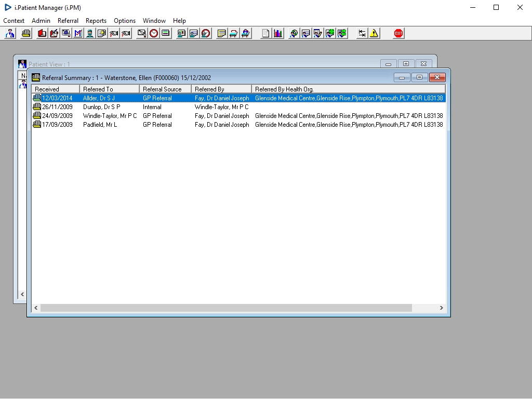Open the Referral menu
The image size is (532, 399).
point(68,21)
